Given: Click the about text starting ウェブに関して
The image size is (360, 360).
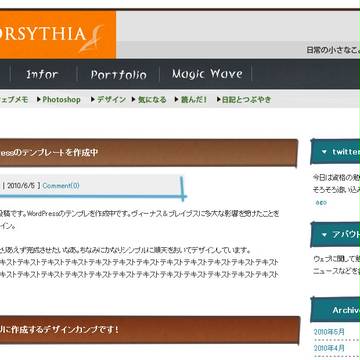Looking at the screenshot, I should 336,259.
